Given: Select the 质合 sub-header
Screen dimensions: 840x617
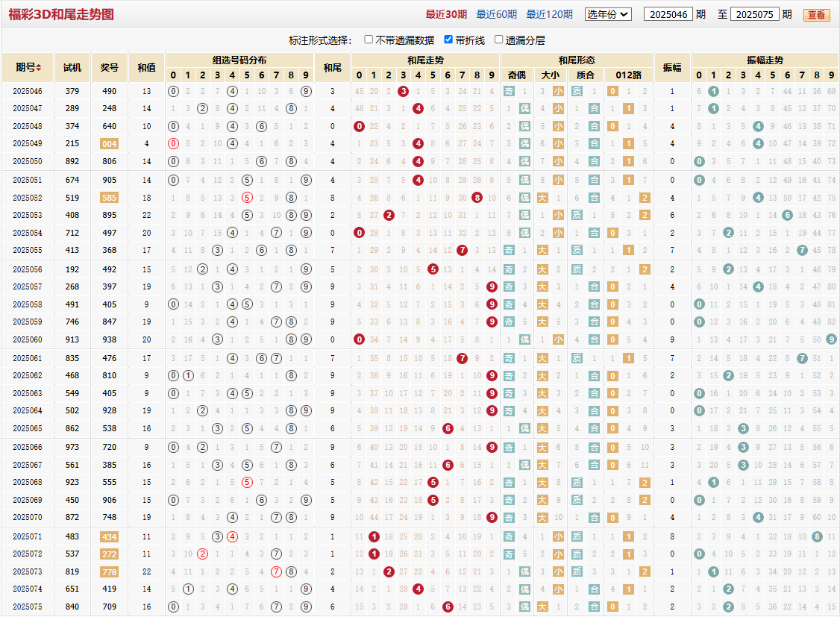Looking at the screenshot, I should click(586, 75).
